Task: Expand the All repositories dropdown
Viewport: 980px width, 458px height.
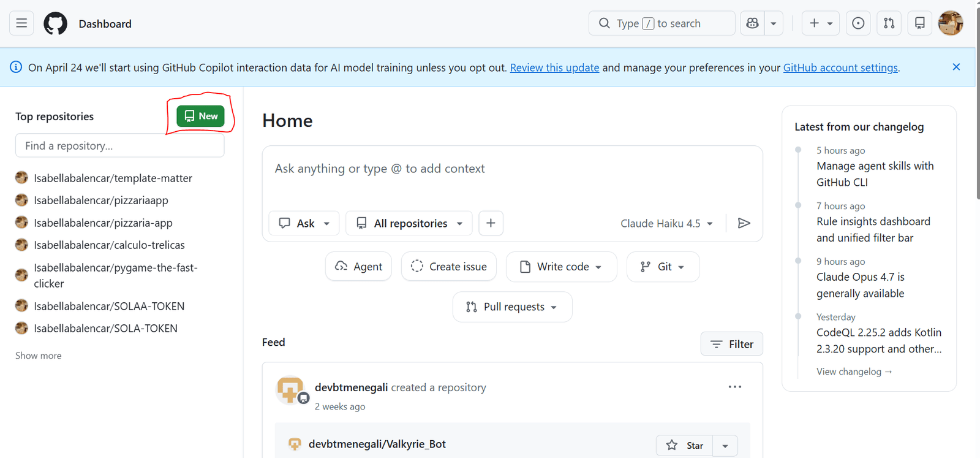Action: pyautogui.click(x=409, y=223)
